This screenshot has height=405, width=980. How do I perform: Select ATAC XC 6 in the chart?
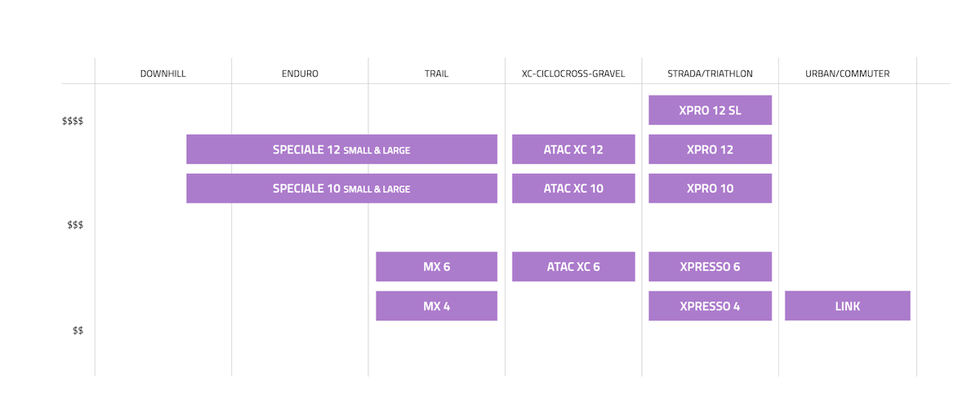573,267
